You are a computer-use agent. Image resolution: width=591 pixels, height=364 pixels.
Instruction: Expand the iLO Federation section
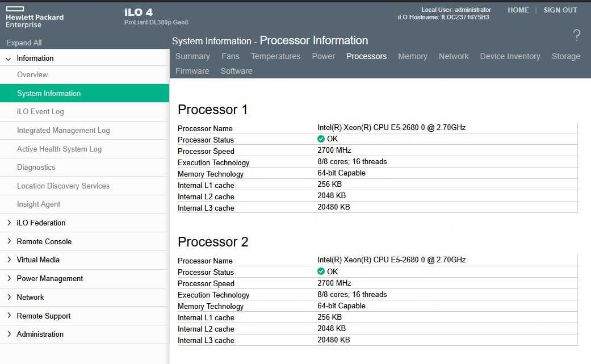(9, 223)
